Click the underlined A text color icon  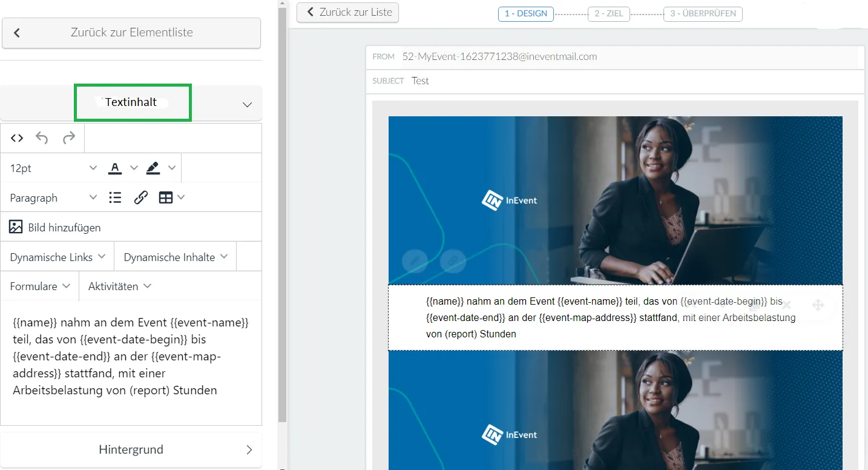coord(115,168)
